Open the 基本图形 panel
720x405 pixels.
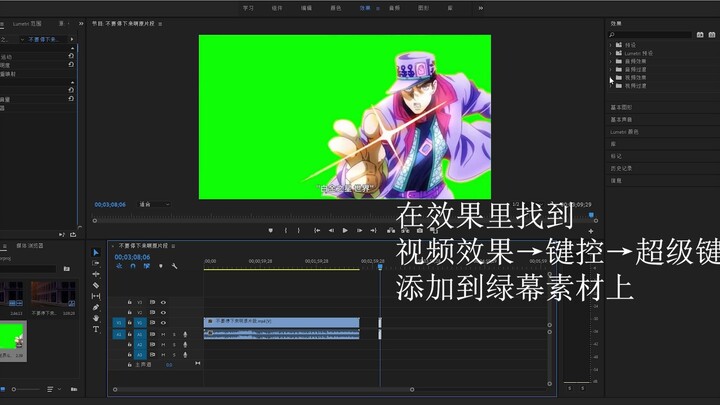621,107
